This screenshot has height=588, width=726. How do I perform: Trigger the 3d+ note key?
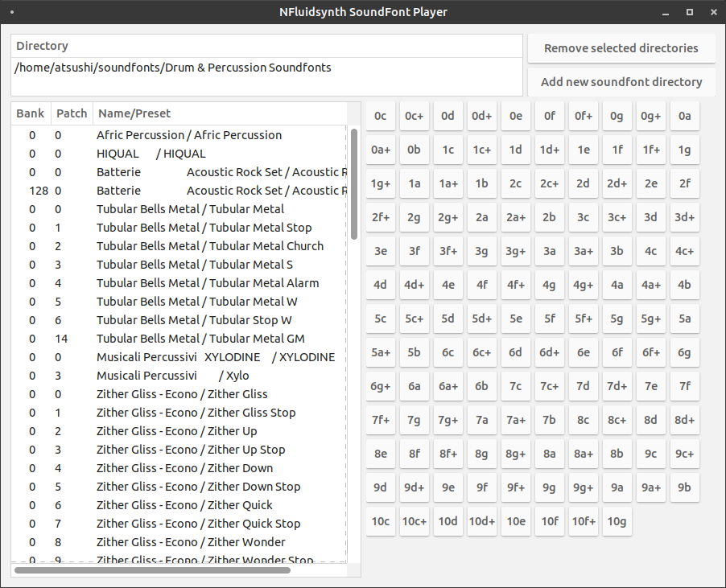684,217
